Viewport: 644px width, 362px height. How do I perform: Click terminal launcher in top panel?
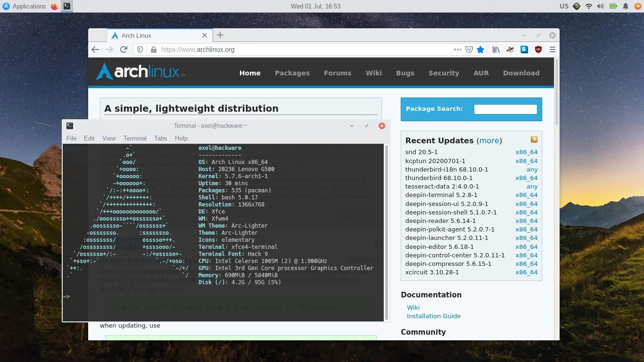(67, 6)
